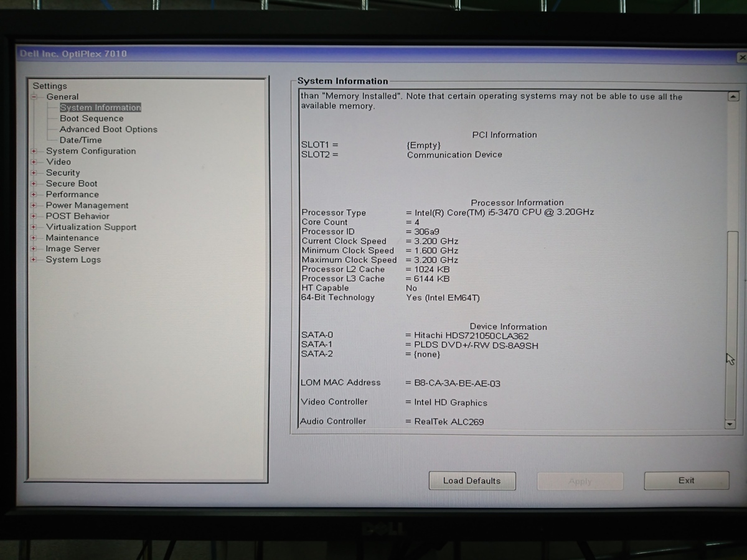Open the Boot Sequence settings

tap(92, 118)
